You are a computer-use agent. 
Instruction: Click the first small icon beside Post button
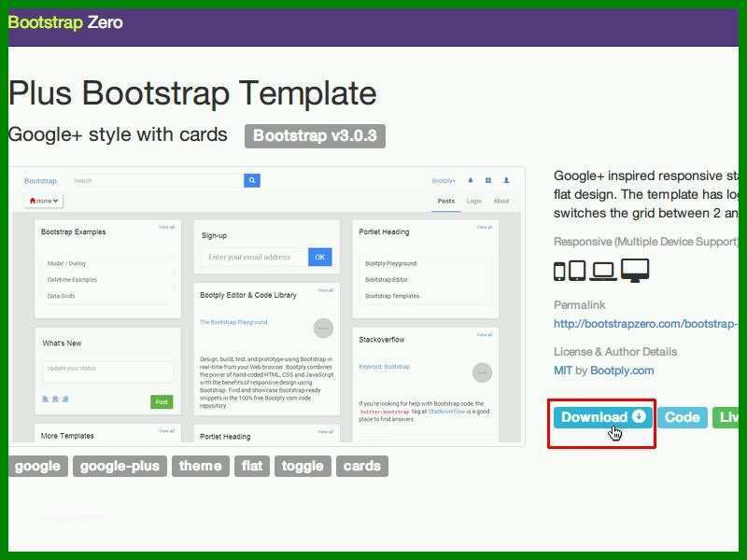[x=46, y=399]
